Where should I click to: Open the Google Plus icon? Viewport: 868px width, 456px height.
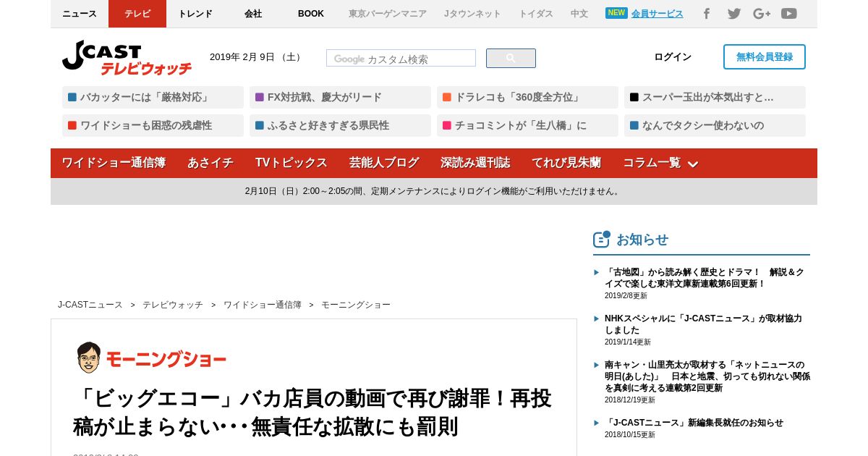[762, 14]
